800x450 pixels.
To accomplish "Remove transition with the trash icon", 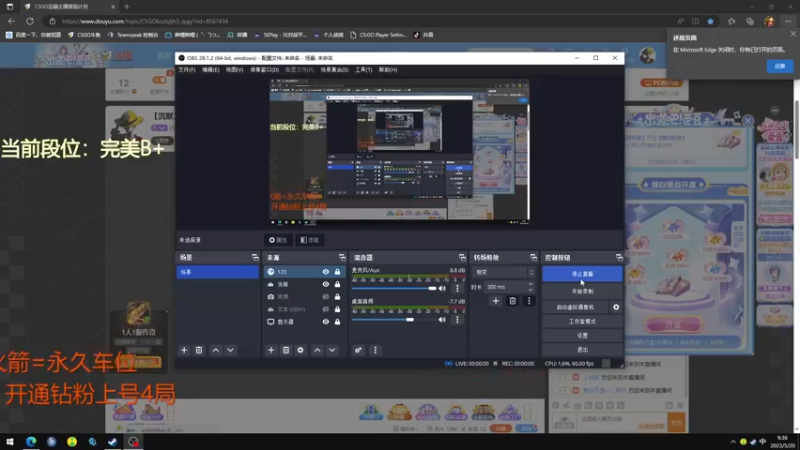I will 512,301.
